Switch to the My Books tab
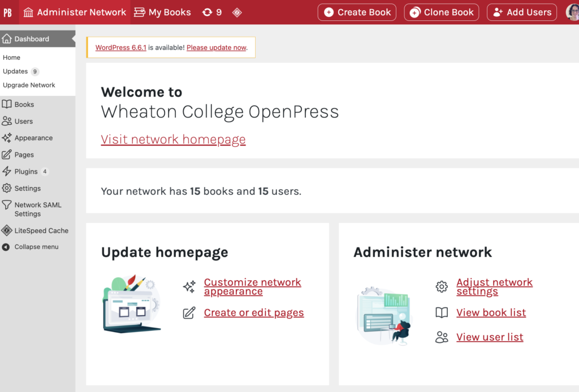The width and height of the screenshot is (579, 392). 162,12
